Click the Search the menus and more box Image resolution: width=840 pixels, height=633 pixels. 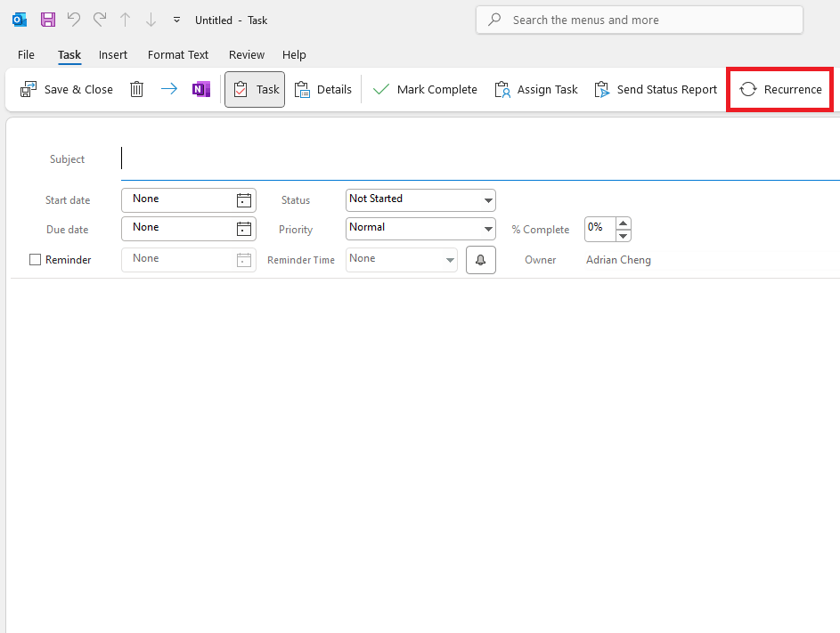[639, 20]
